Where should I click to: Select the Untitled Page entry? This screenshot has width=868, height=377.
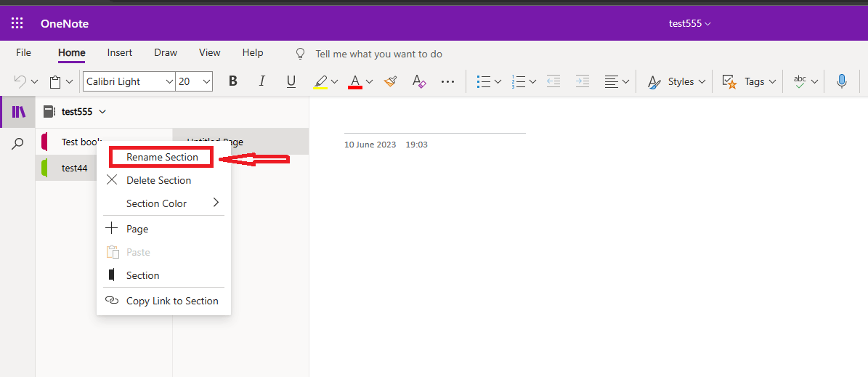(x=241, y=142)
